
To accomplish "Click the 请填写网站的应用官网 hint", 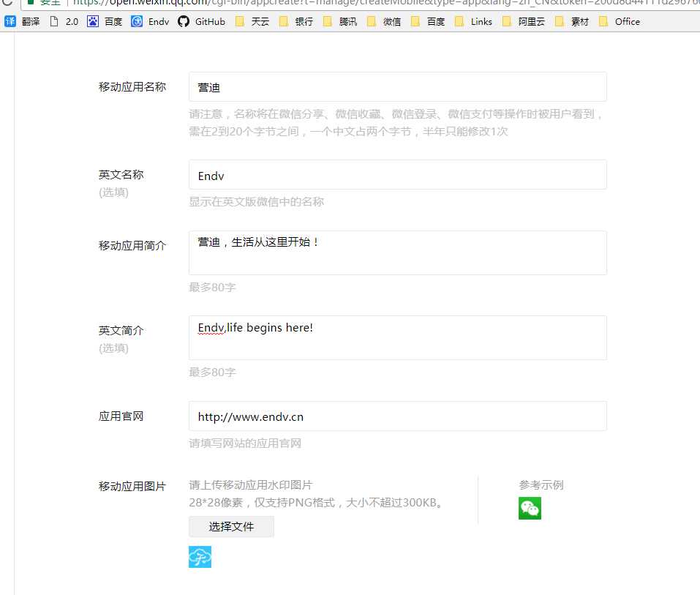I will tap(245, 444).
